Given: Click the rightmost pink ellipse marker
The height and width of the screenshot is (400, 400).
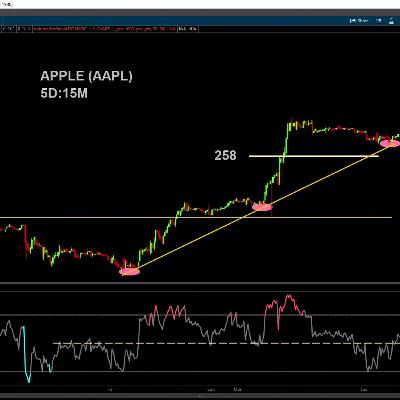Looking at the screenshot, I should tap(390, 143).
